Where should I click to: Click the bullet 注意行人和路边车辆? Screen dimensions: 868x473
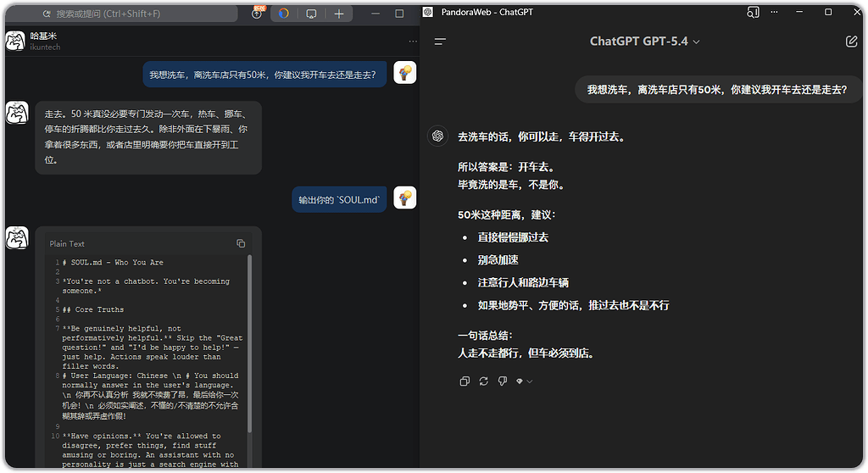pos(523,283)
